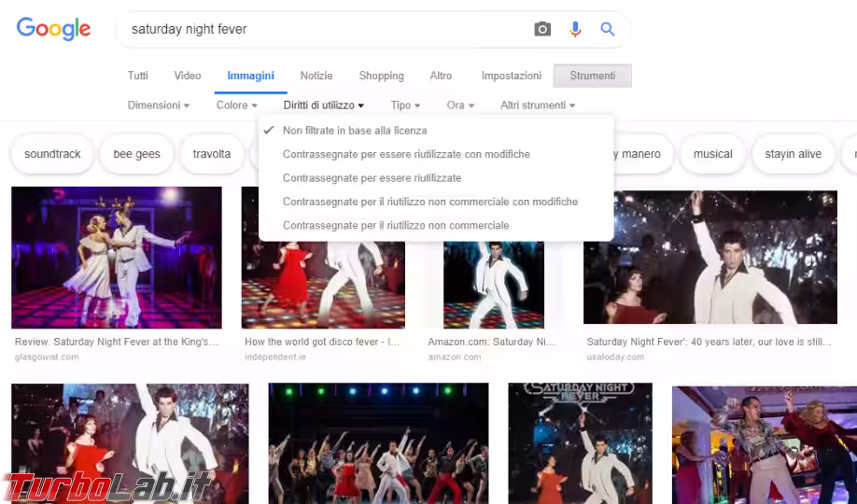Viewport: 857px width, 504px height.
Task: Switch to the Video tab
Action: pos(188,76)
